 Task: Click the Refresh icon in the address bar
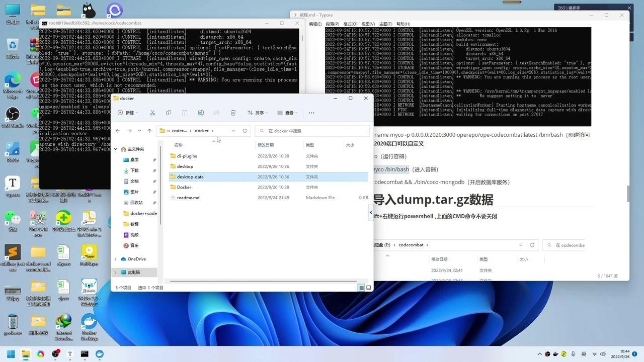point(245,131)
